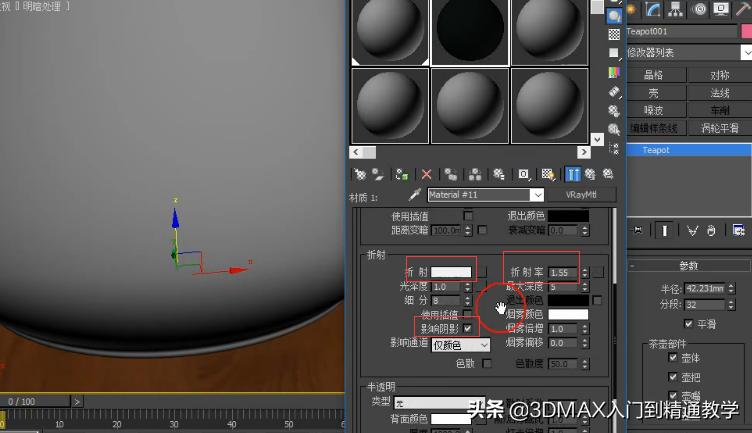Toggle the highlighted Show End Result icon
Viewport: 752px width, 433px height.
click(573, 174)
